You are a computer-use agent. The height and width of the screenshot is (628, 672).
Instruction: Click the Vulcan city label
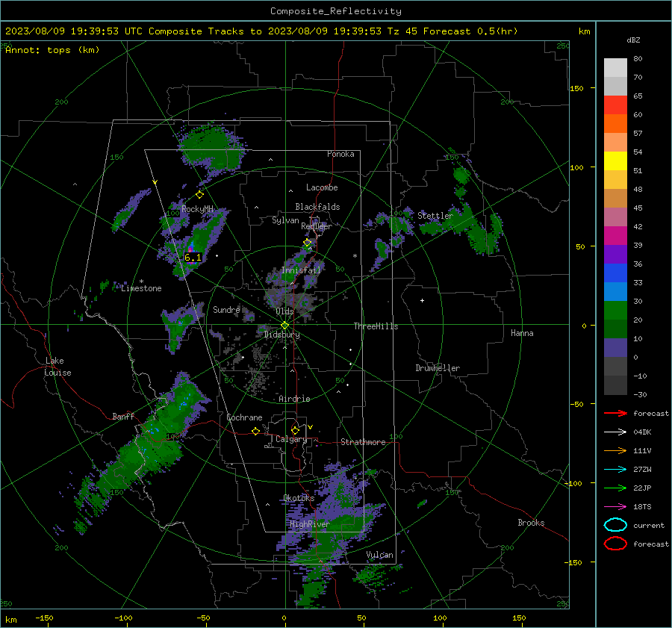(x=379, y=555)
